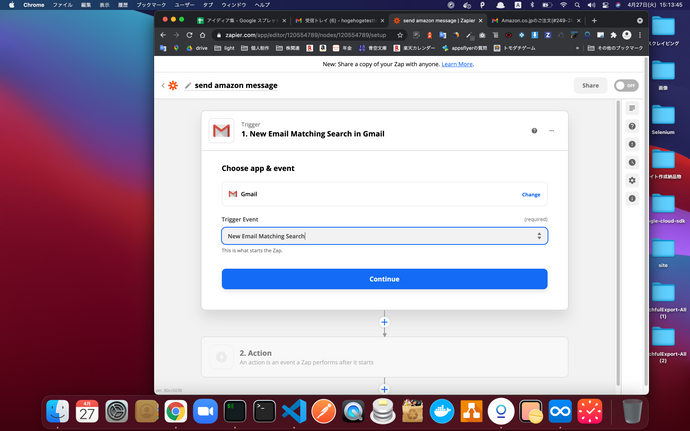Open Docker from the Dock
Viewport: 690px width, 431px height.
[x=442, y=412]
